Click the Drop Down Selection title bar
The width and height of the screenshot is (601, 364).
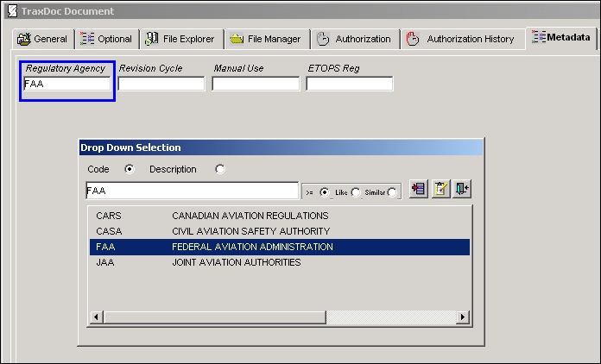(281, 147)
